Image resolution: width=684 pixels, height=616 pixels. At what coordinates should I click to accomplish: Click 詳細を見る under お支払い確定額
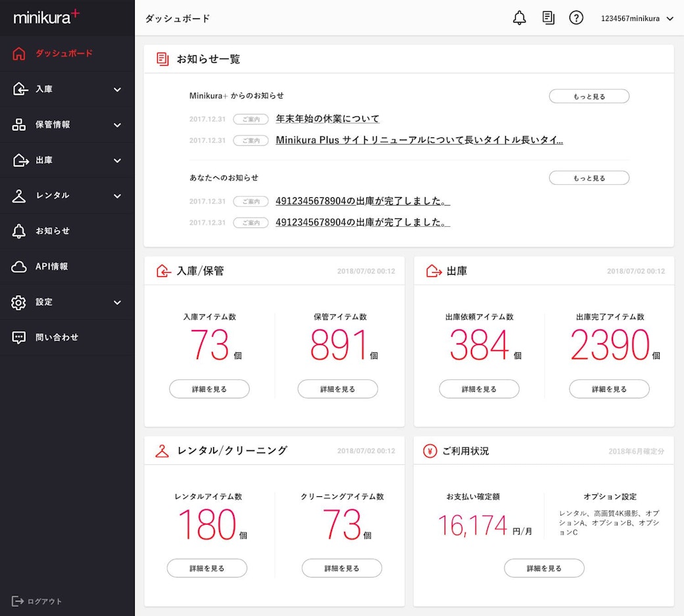coord(544,568)
